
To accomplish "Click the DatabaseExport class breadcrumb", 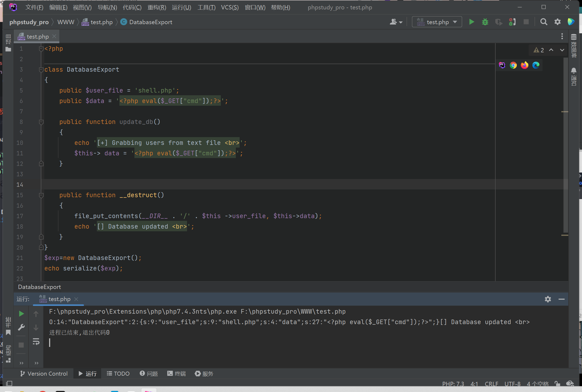I will click(x=146, y=22).
